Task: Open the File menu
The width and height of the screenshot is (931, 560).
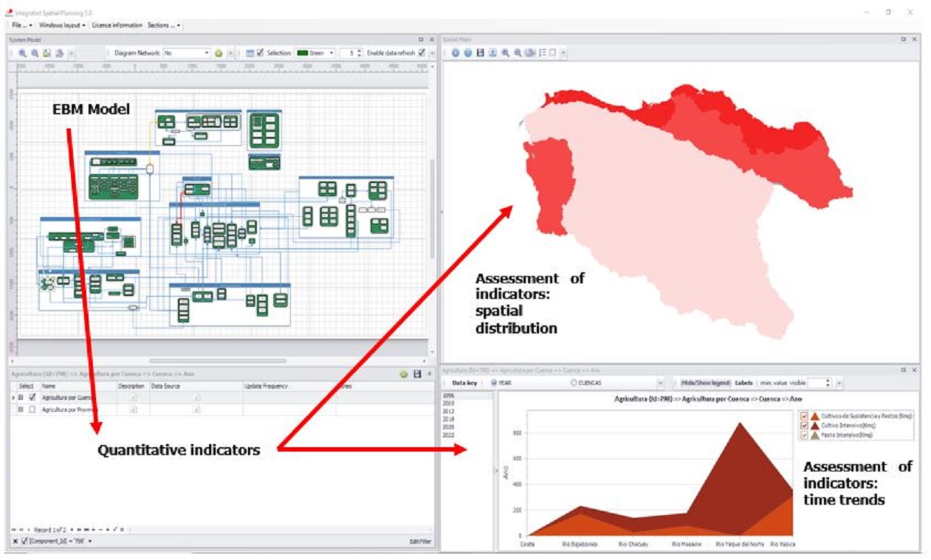Action: pos(21,25)
